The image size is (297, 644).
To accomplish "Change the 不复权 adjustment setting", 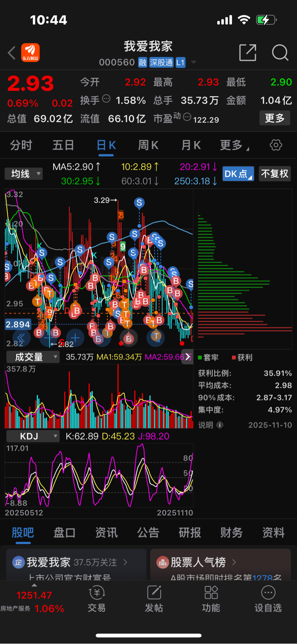I will (x=275, y=173).
